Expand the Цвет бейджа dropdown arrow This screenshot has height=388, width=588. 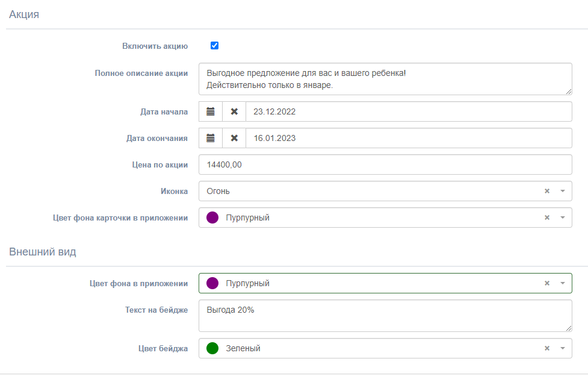[x=562, y=348]
